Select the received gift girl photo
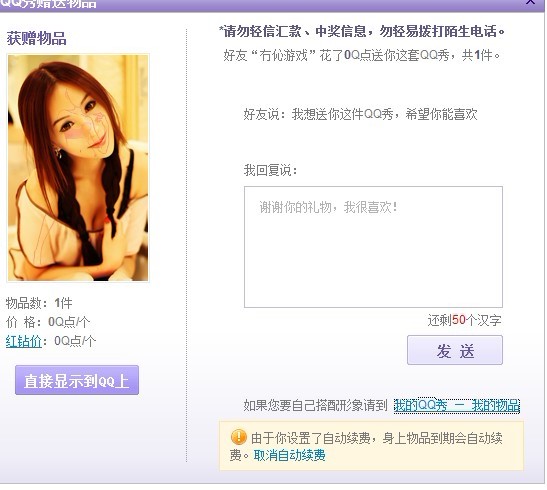547x490 pixels. tap(78, 167)
